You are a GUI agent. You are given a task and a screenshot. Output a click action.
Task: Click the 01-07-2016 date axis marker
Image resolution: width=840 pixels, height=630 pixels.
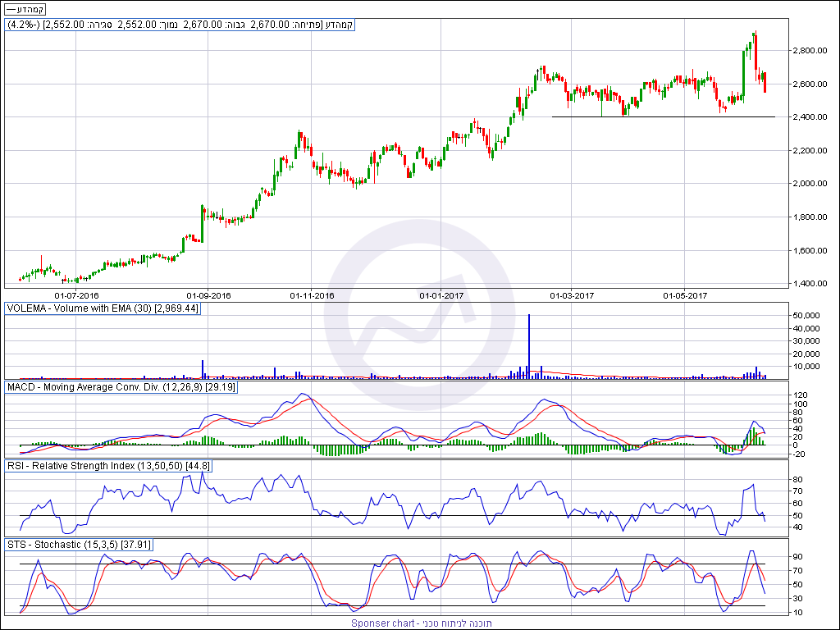[x=76, y=295]
